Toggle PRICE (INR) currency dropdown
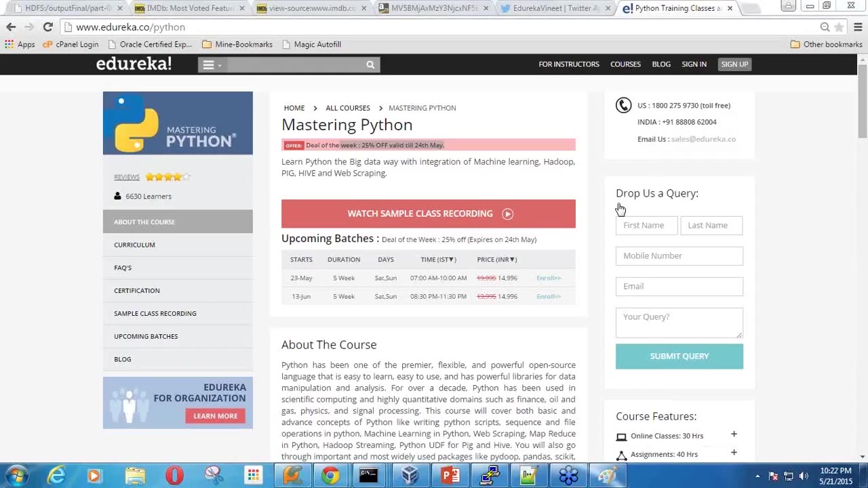 click(496, 260)
